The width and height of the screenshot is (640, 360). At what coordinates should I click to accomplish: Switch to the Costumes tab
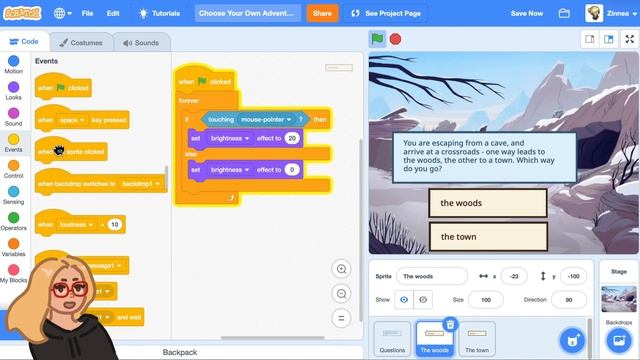click(81, 42)
